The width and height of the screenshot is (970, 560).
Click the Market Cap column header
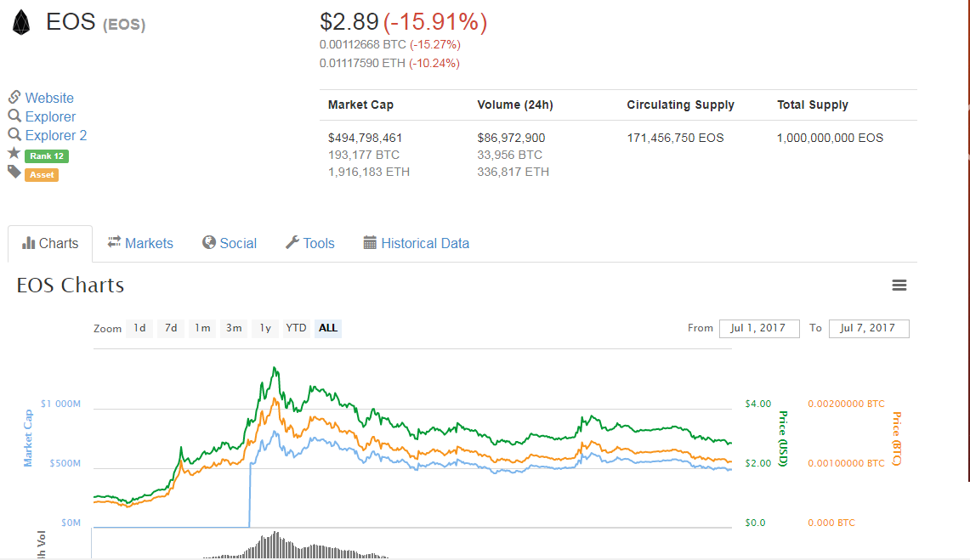pyautogui.click(x=360, y=105)
